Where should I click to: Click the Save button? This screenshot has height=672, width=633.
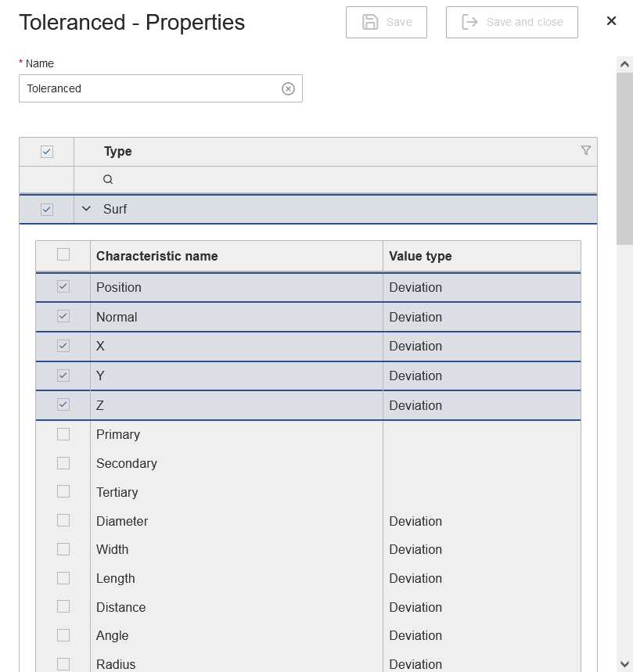pyautogui.click(x=387, y=22)
